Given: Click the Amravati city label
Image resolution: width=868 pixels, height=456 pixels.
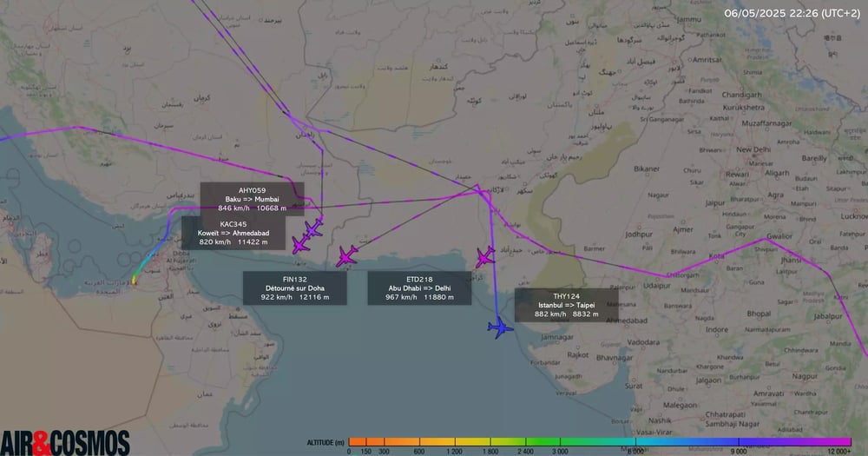Looking at the screenshot, I should tap(769, 393).
